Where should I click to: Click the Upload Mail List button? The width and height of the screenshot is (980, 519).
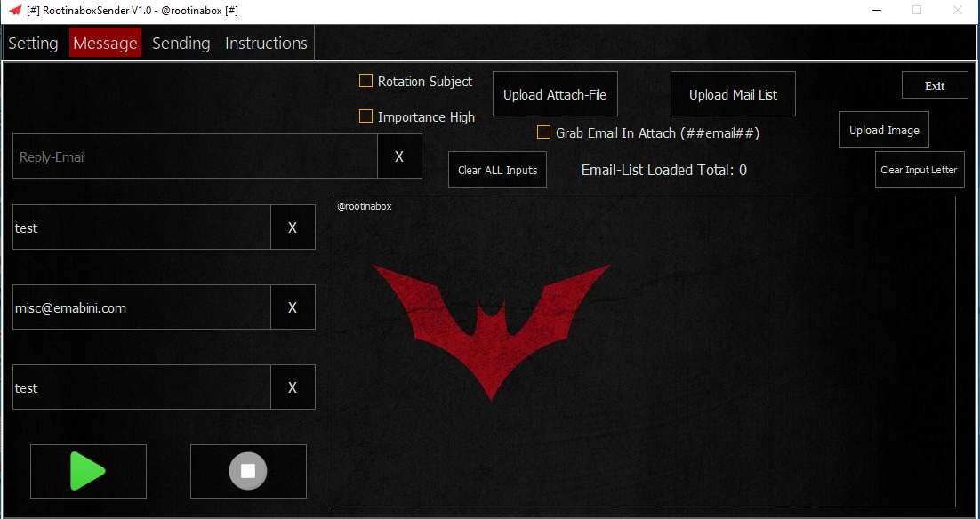pyautogui.click(x=733, y=94)
